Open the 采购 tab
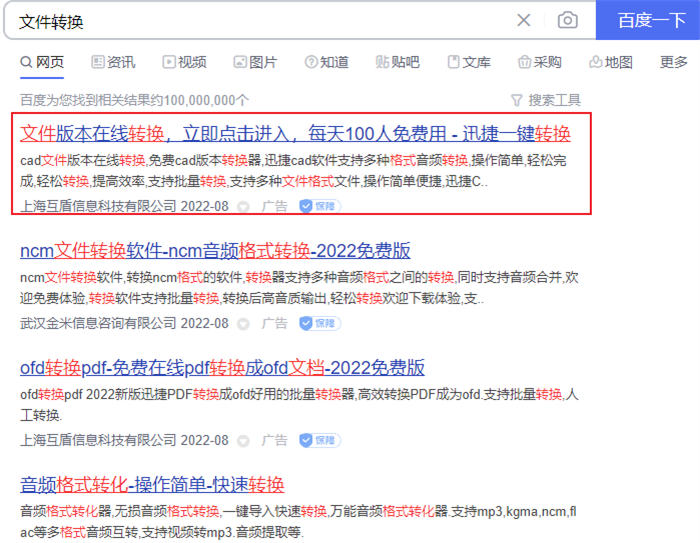Screen dimensions: 700x543 [540, 62]
